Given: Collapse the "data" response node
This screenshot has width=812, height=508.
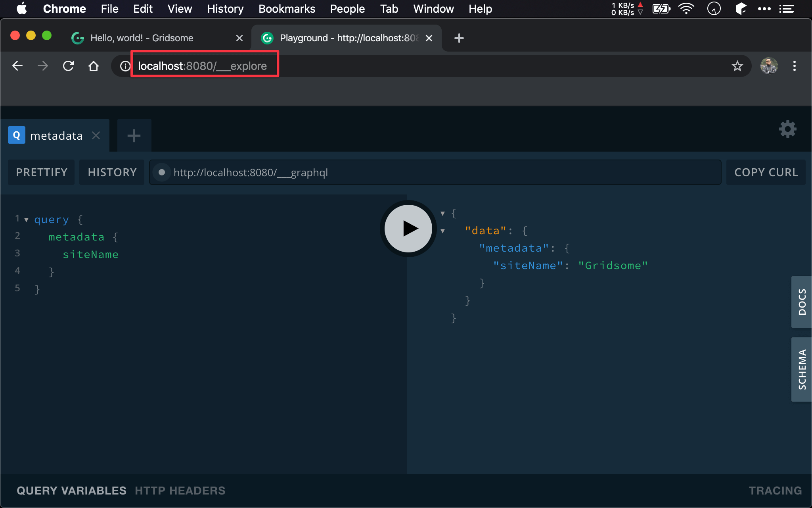Looking at the screenshot, I should click(x=442, y=231).
